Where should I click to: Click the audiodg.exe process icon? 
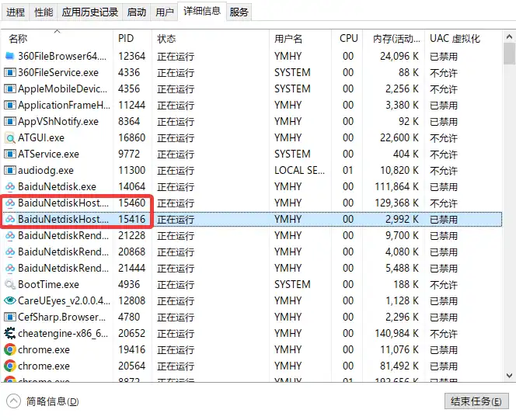coord(10,170)
